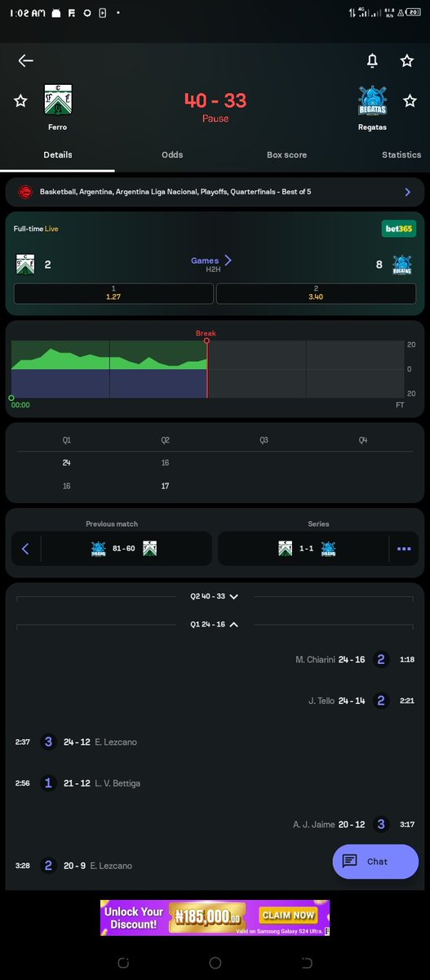Switch to the Statistics tab
The height and width of the screenshot is (980, 430).
pyautogui.click(x=401, y=154)
